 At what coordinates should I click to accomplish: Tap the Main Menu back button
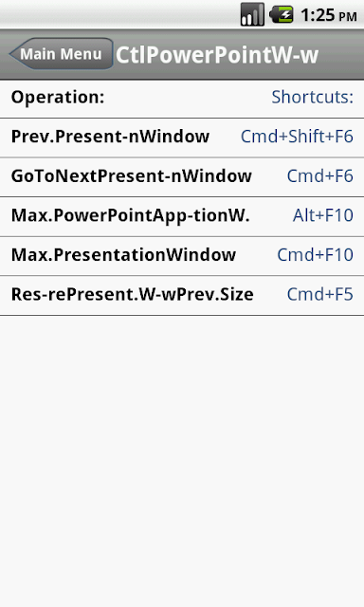point(61,54)
